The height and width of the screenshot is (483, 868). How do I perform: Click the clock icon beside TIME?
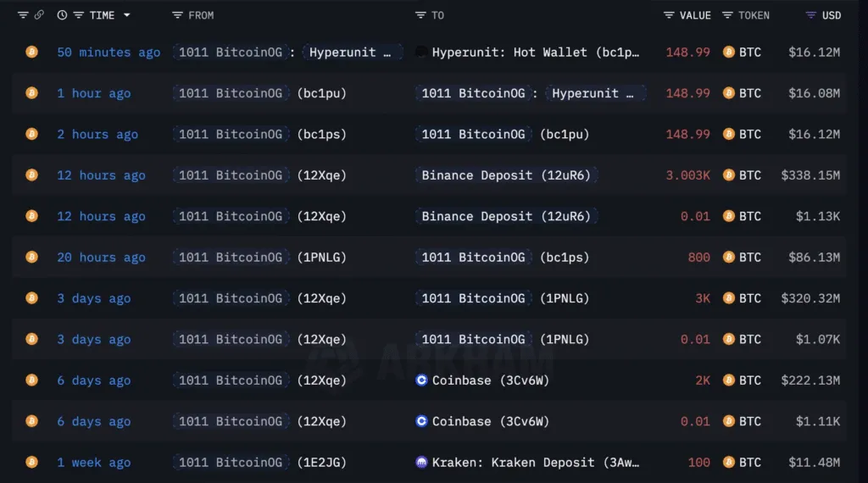pos(62,15)
